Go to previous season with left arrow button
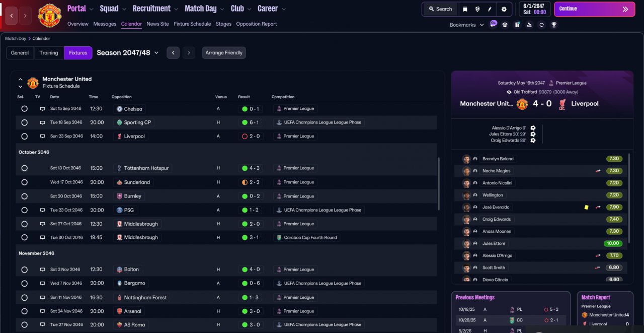The height and width of the screenshot is (333, 644). tap(173, 52)
